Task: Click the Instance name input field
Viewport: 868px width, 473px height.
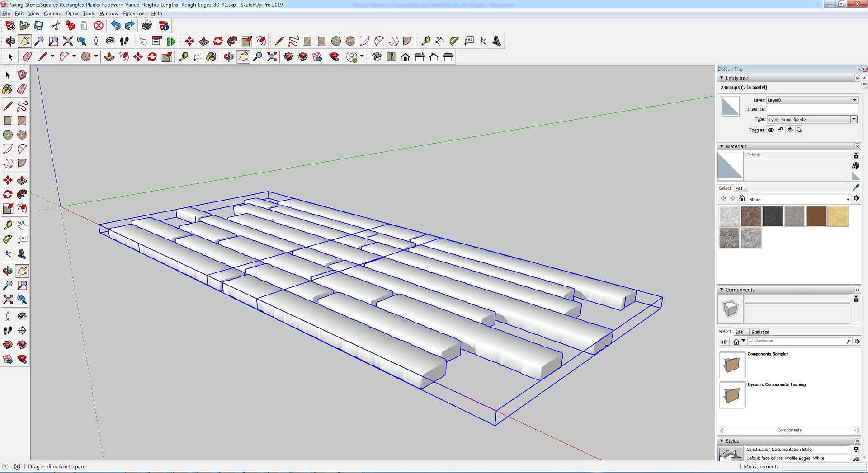Action: pyautogui.click(x=812, y=109)
